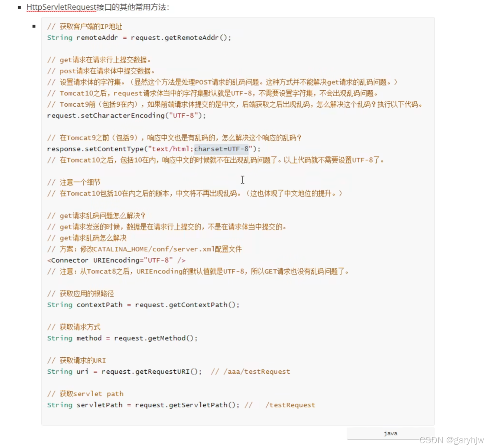Click the HttpServletRequest heading text
This screenshot has height=448, width=485.
click(x=62, y=7)
